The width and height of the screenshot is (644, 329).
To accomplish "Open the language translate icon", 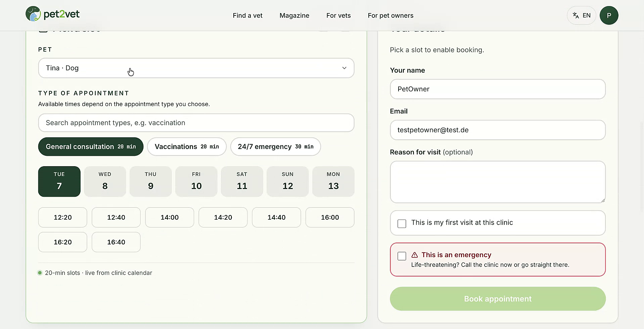I will point(576,15).
